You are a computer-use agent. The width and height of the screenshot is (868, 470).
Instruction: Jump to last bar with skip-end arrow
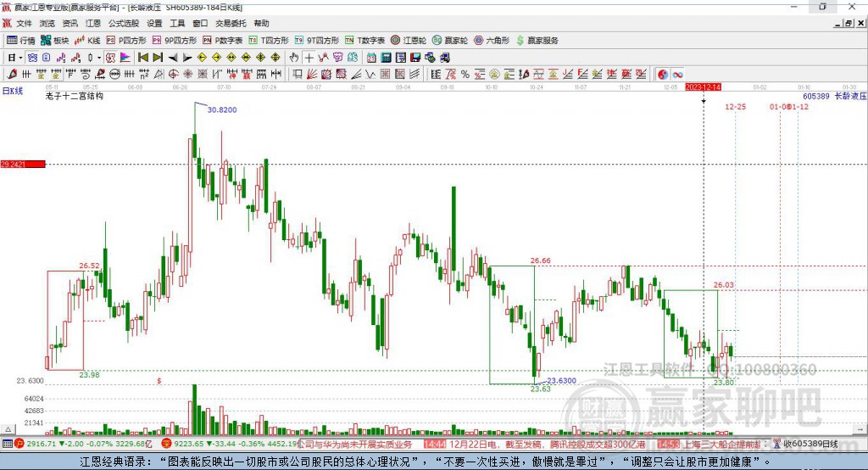click(x=158, y=58)
